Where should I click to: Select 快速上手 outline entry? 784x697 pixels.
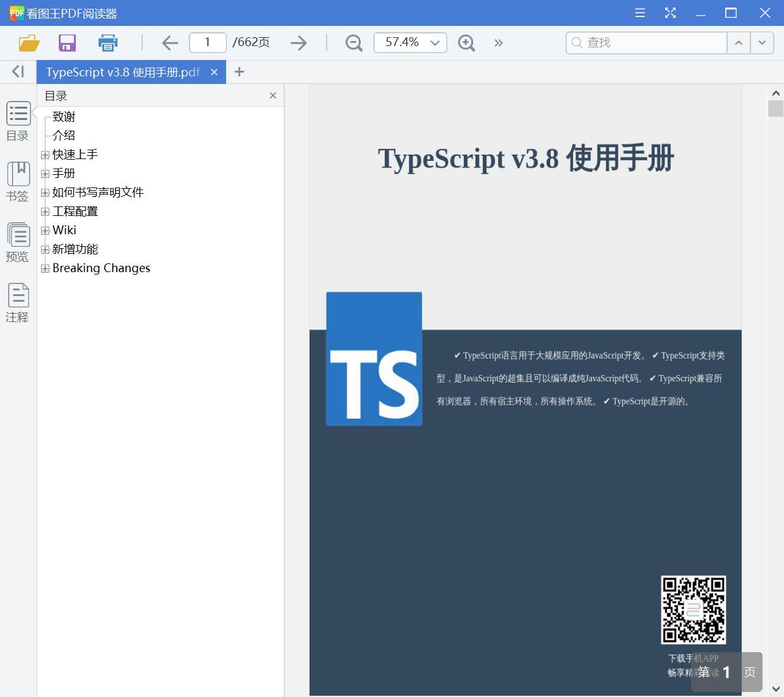[75, 155]
